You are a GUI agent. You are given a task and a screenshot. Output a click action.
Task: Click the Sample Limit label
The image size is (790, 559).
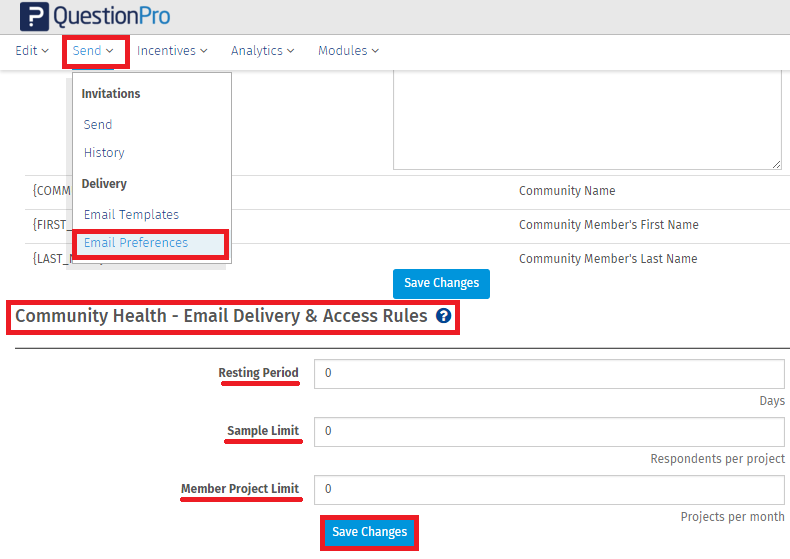(263, 431)
